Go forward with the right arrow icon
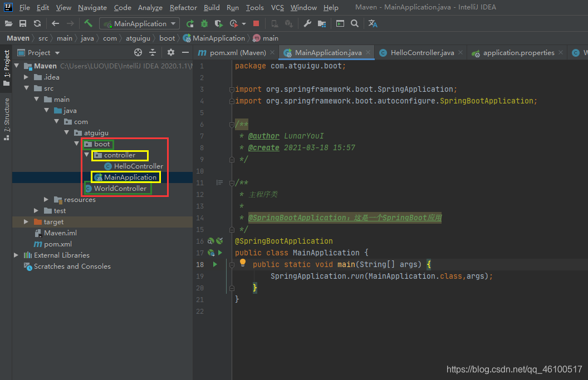Viewport: 588px width, 380px height. [70, 23]
